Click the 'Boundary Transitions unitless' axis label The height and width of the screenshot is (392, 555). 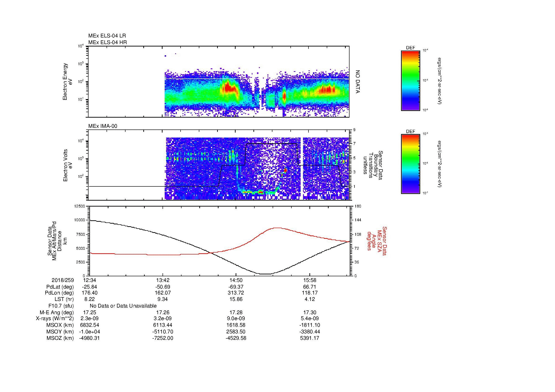pyautogui.click(x=373, y=165)
